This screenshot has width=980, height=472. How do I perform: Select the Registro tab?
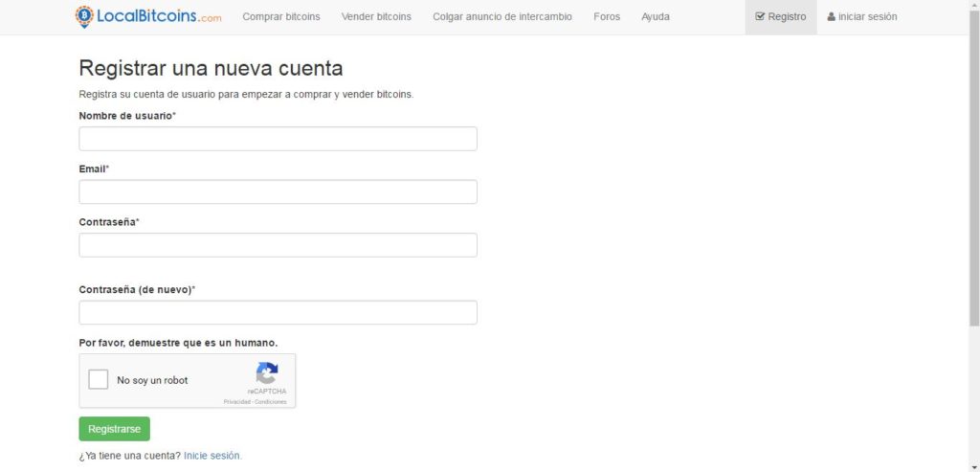[781, 17]
